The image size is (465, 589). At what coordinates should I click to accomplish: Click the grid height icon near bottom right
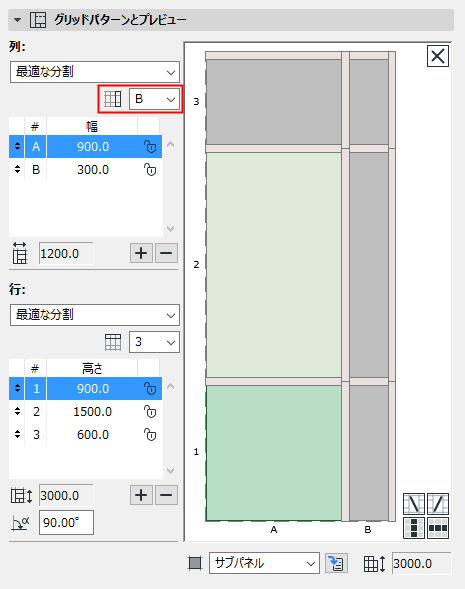[374, 563]
